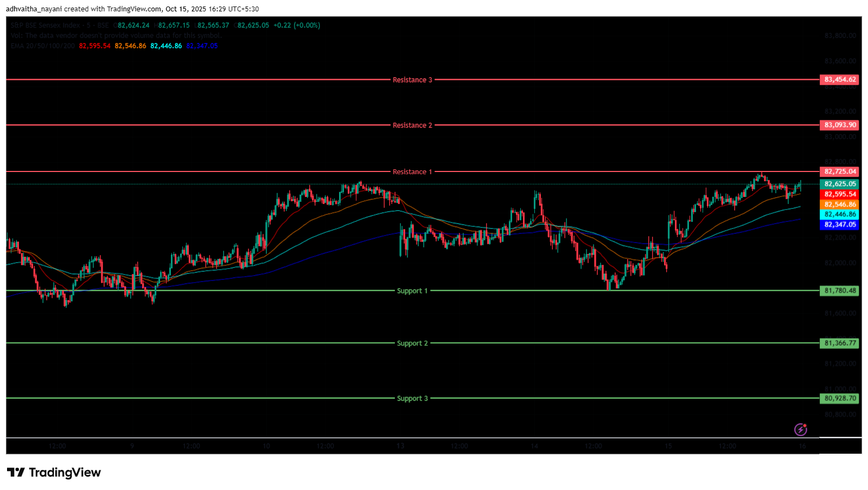Viewport: 868px width, 490px height.
Task: Select the EMA 20/50/100/200 indicator legend
Action: pos(43,46)
